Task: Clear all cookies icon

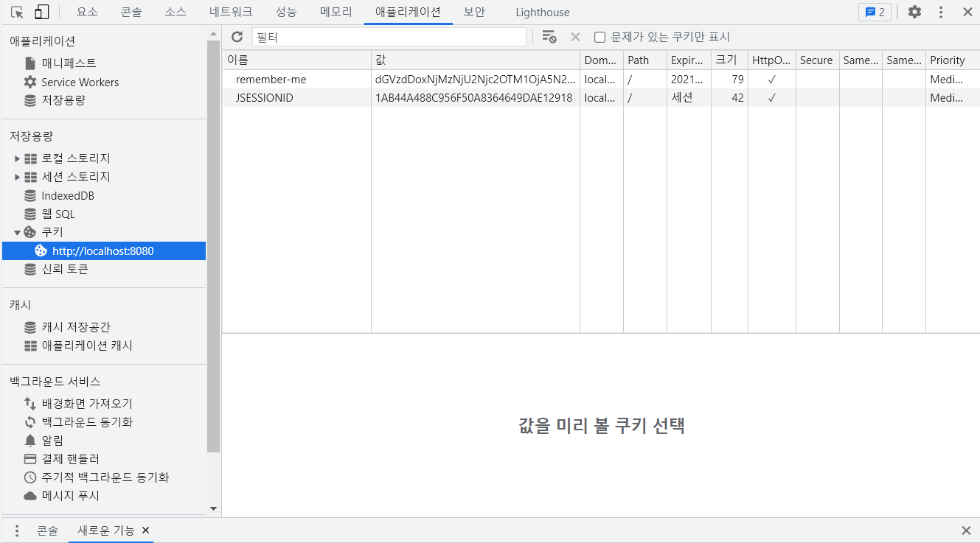Action: click(549, 37)
